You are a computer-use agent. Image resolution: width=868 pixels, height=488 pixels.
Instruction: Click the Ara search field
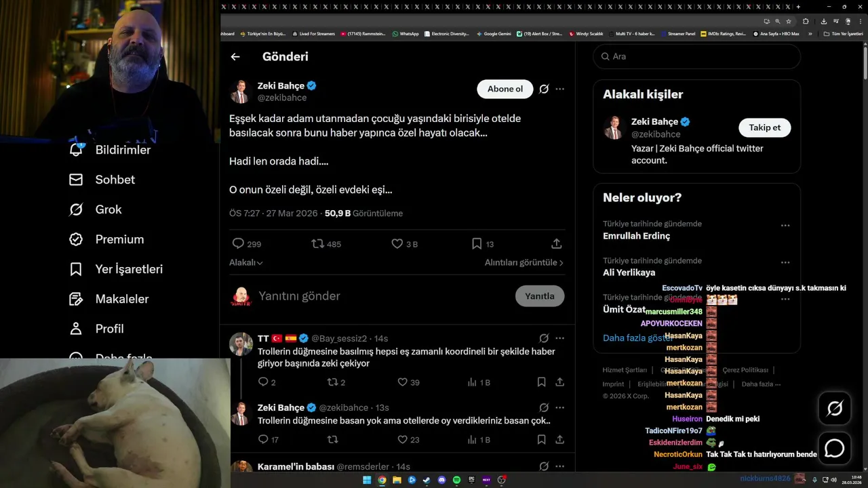tap(697, 56)
